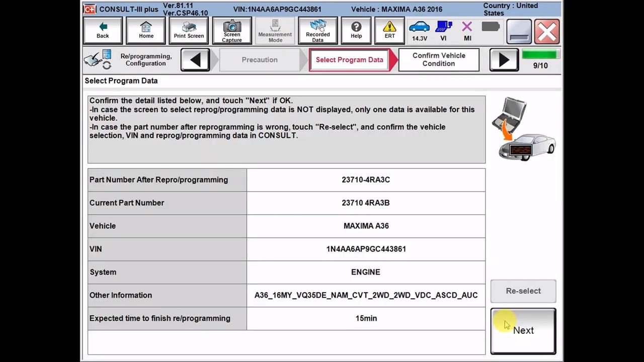
Task: Close the CONSULT-III plus application
Action: pos(547,31)
